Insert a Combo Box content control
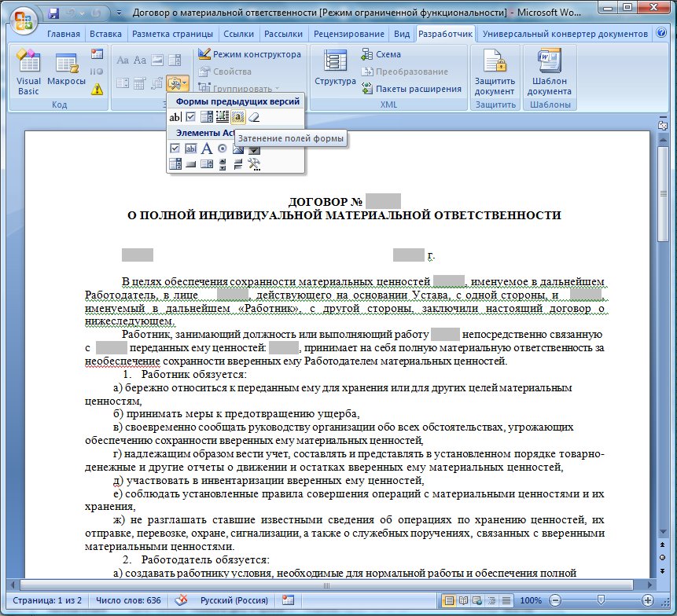The image size is (677, 616). pyautogui.click(x=175, y=60)
